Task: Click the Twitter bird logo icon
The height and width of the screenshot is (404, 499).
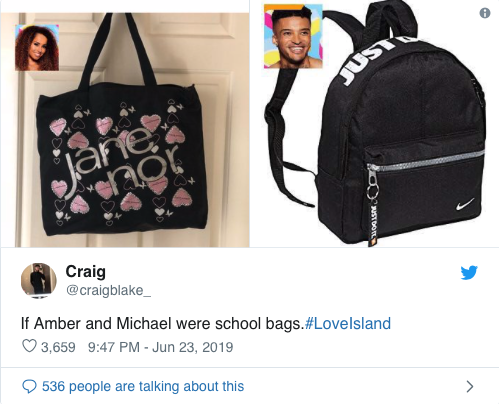Action: [469, 272]
